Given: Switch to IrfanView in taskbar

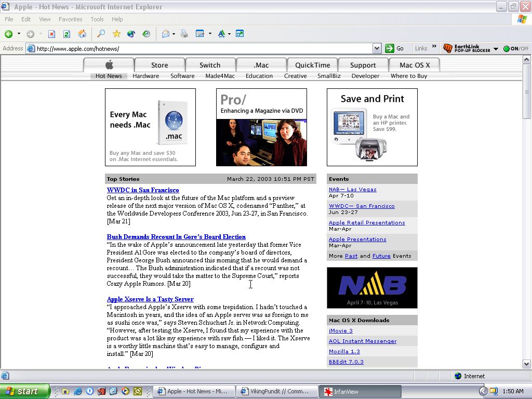Looking at the screenshot, I should click(x=360, y=391).
